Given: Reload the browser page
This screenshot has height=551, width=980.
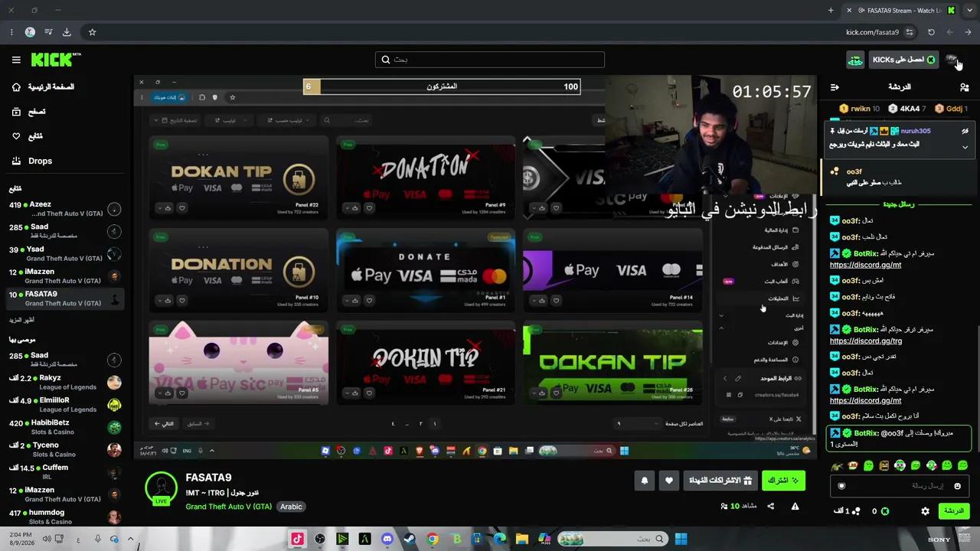Looking at the screenshot, I should (931, 32).
